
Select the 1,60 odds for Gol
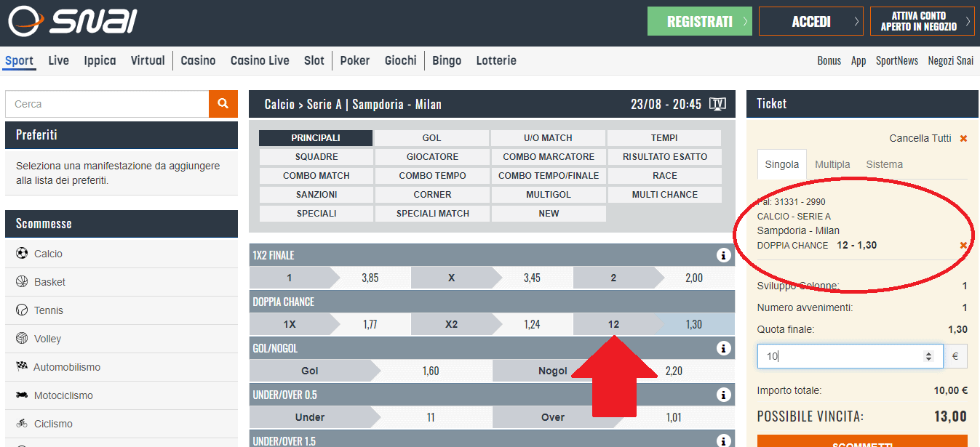coord(431,371)
